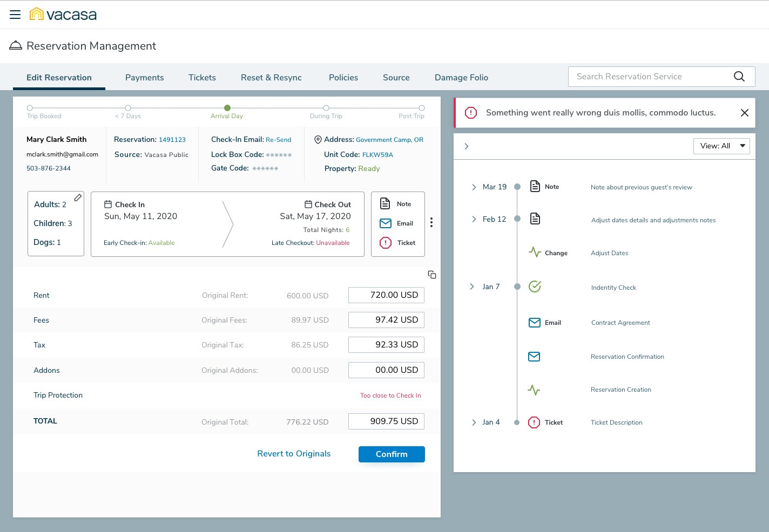Click the Jan 4 Ticket alert icon

tap(534, 422)
